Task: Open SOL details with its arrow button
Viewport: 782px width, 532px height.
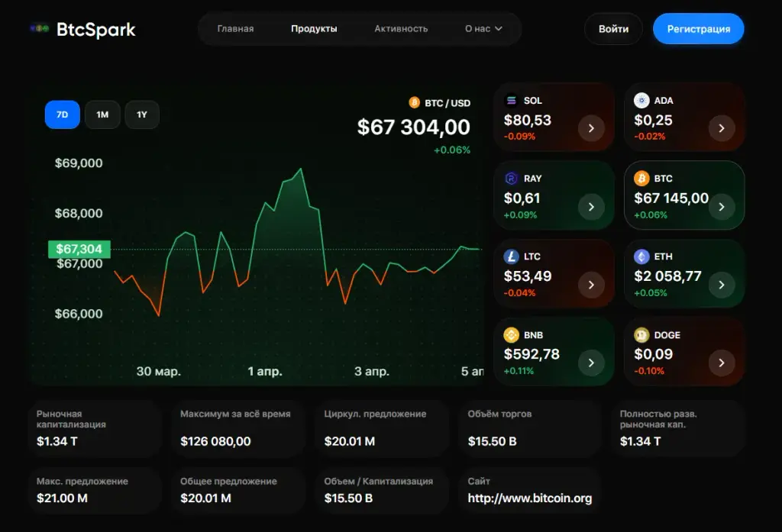Action: click(x=591, y=128)
